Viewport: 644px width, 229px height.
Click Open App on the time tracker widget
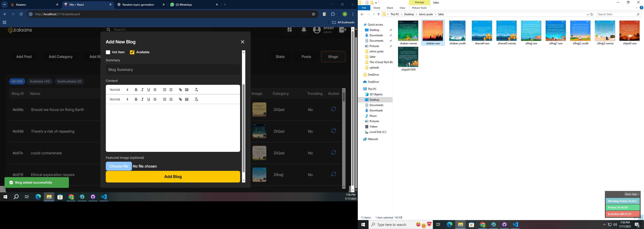tap(631, 194)
